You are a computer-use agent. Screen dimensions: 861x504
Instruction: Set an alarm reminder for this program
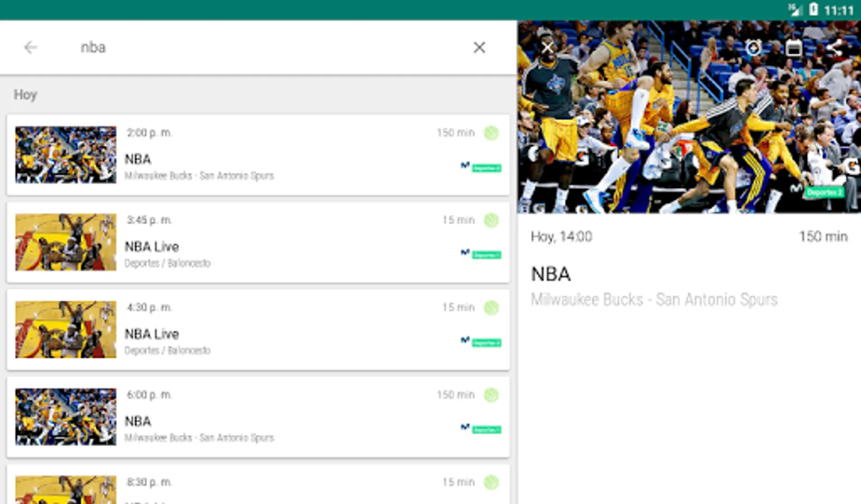point(753,48)
